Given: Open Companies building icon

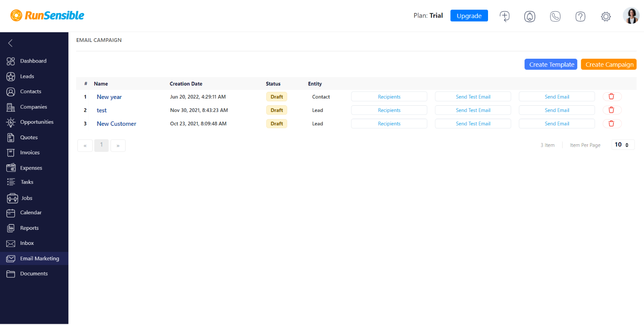Looking at the screenshot, I should click(x=11, y=107).
